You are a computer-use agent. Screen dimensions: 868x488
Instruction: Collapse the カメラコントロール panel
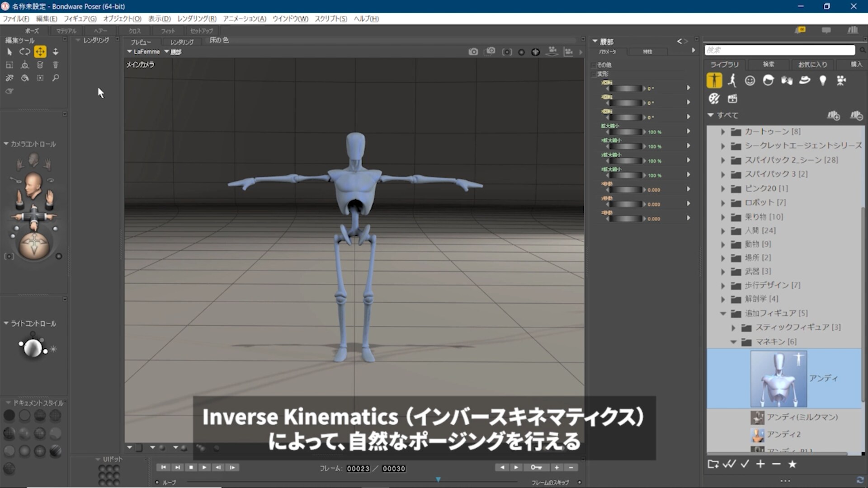[x=6, y=144]
